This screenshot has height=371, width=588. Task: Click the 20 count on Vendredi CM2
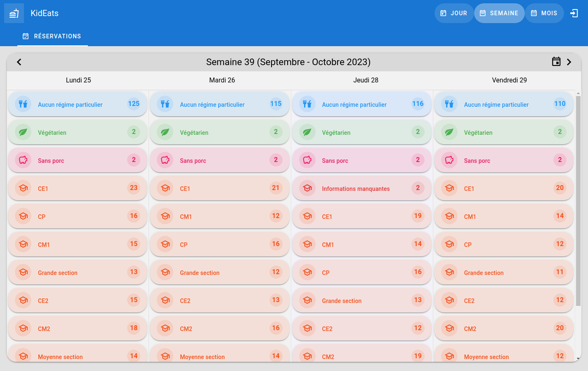coord(560,328)
